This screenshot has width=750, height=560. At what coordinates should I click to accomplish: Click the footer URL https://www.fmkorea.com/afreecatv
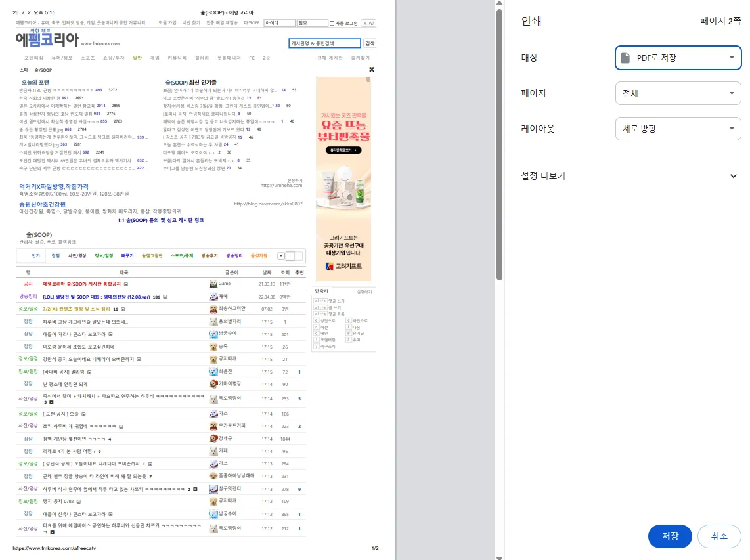54,548
